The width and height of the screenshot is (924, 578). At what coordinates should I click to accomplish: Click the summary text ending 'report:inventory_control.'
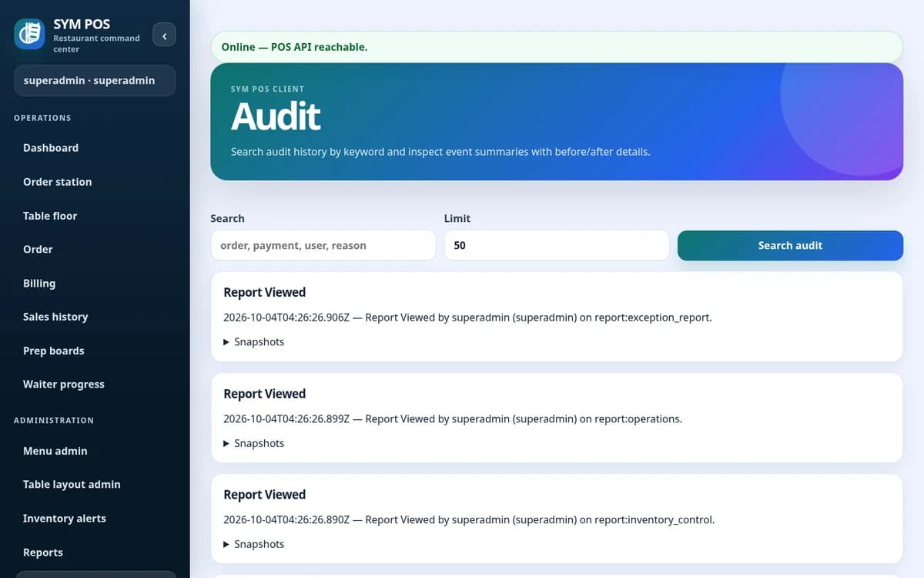tap(469, 520)
